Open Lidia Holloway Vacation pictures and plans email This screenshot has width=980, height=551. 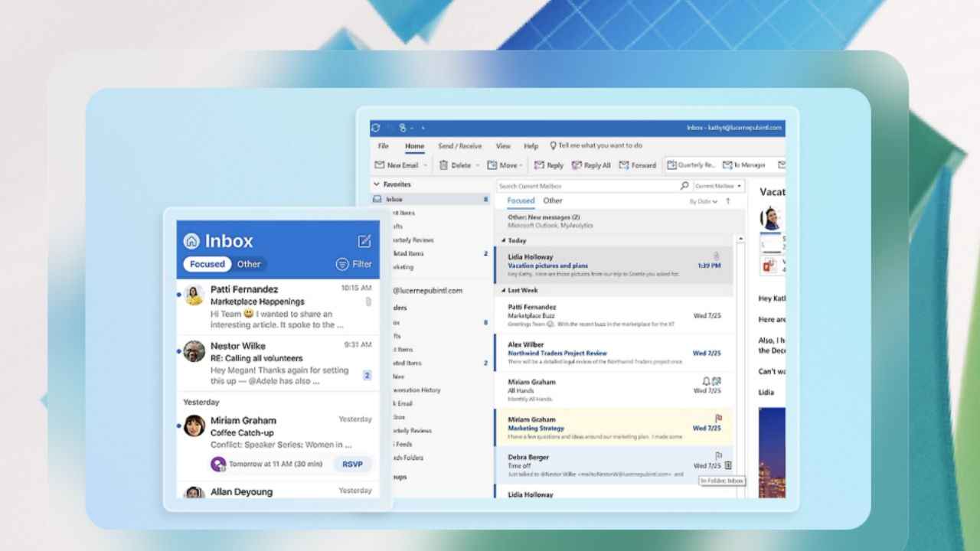613,265
